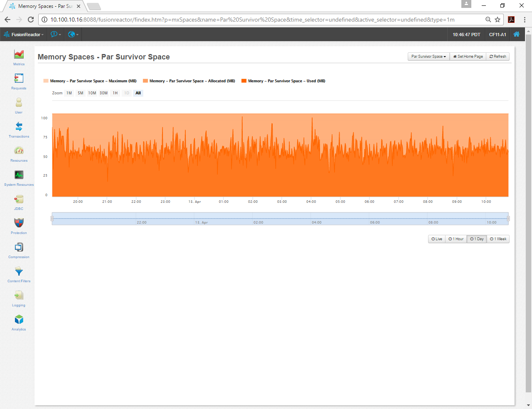Open the Content Filters funnel icon
This screenshot has height=409, width=532.
click(x=19, y=271)
